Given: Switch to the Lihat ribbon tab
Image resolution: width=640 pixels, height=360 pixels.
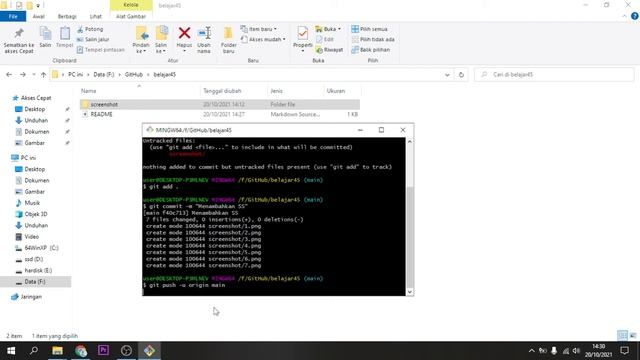Looking at the screenshot, I should coord(96,16).
